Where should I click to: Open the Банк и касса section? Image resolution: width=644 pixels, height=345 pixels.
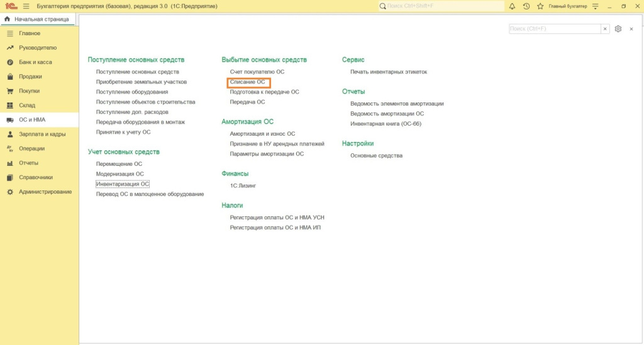(x=35, y=62)
